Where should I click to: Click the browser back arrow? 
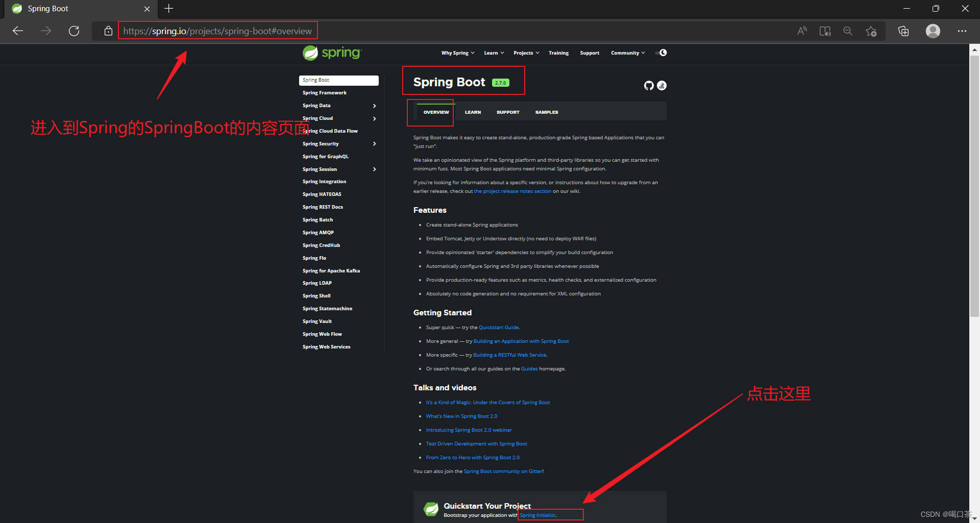click(18, 31)
